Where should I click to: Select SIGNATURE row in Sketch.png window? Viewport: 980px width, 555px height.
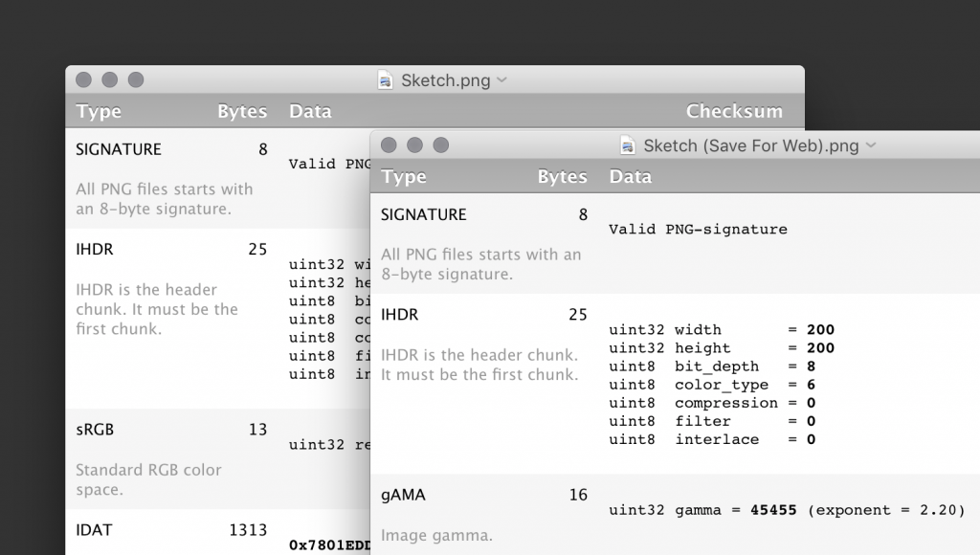click(x=119, y=149)
